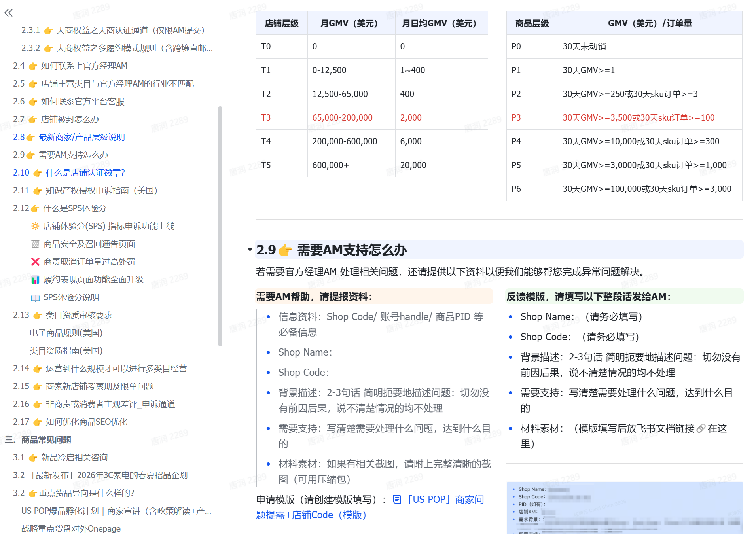Screen dimensions: 756x534
Task: Click the pointing hand icon beside 2.13 类目资质审核要求
Action: coord(38,316)
